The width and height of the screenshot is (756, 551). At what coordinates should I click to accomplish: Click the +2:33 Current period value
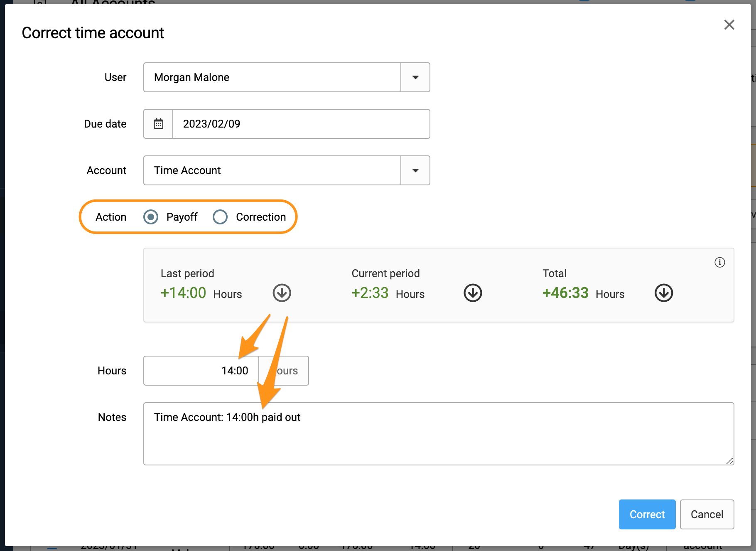[370, 293]
